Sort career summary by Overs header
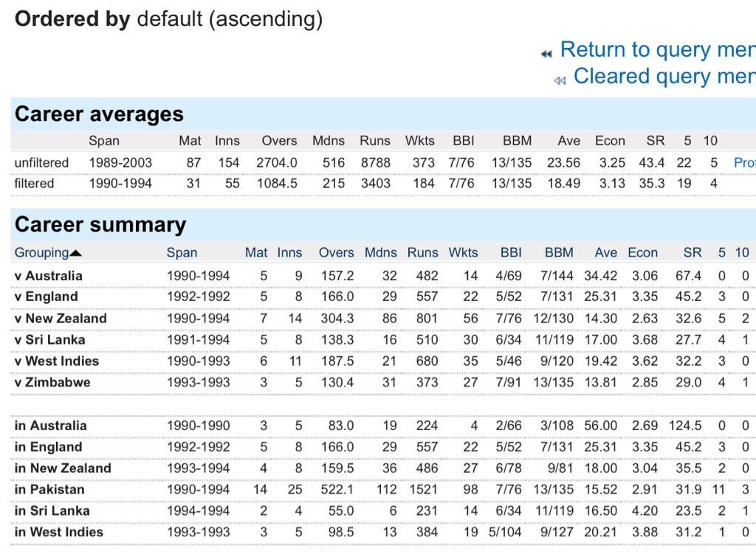 click(x=336, y=252)
